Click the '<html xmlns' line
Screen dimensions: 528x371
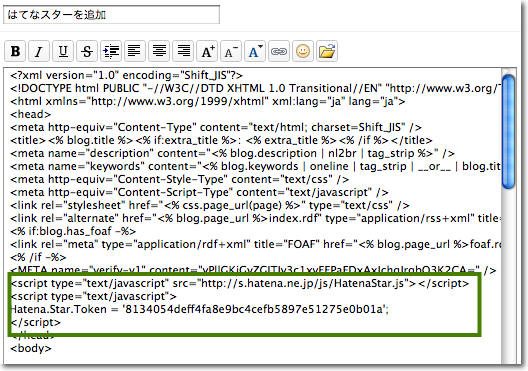coord(208,101)
